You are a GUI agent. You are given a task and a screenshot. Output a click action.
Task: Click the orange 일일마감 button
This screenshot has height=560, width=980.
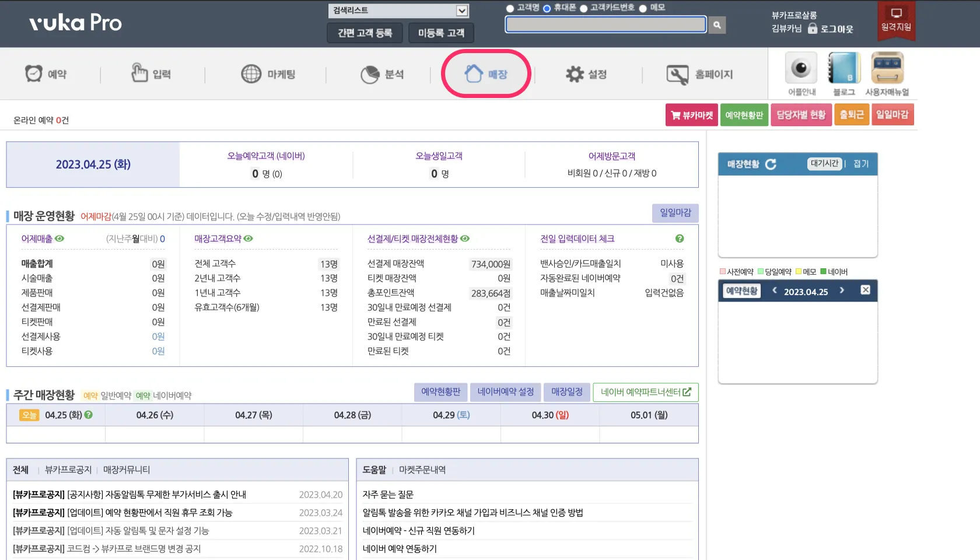point(892,115)
